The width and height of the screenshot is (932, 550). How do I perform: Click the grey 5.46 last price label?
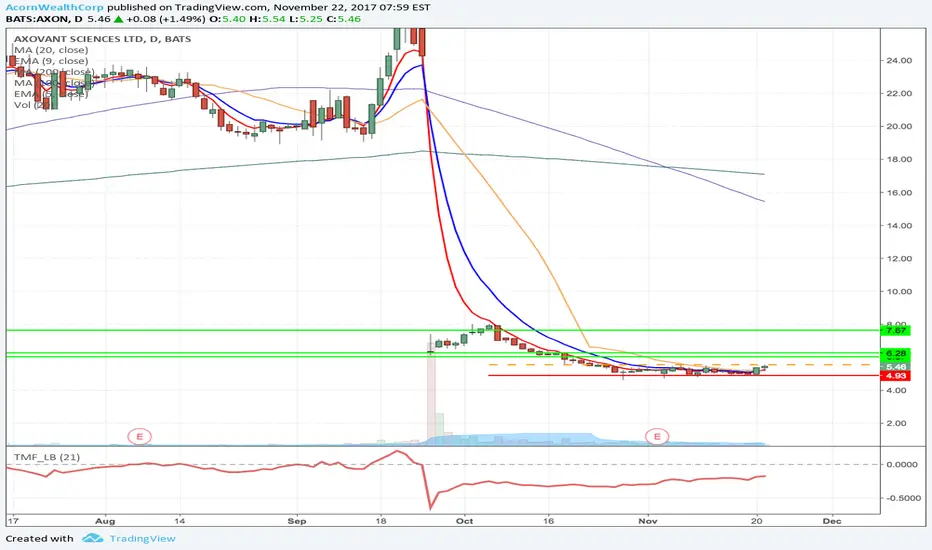(x=896, y=367)
